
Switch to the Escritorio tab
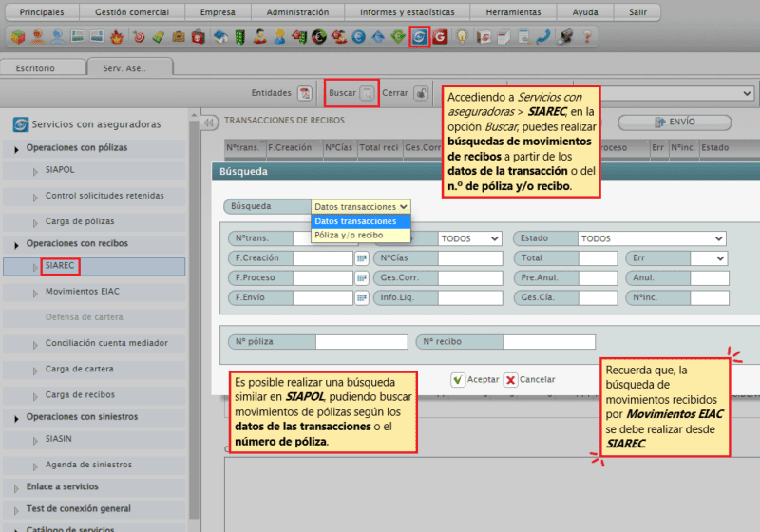43,67
